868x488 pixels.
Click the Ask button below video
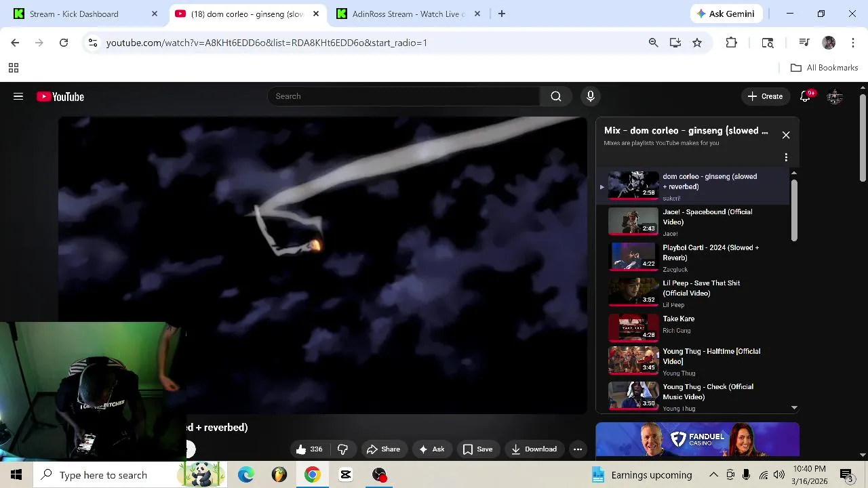pyautogui.click(x=432, y=449)
